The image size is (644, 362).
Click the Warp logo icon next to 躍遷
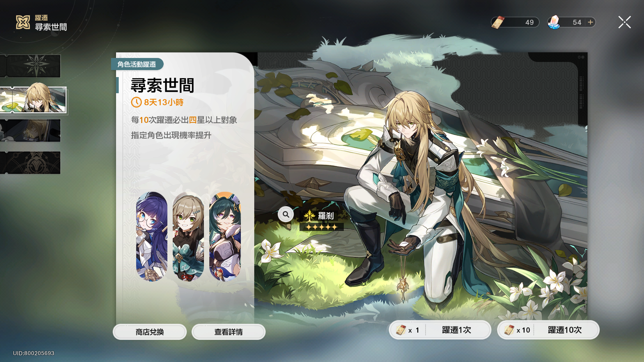click(23, 22)
